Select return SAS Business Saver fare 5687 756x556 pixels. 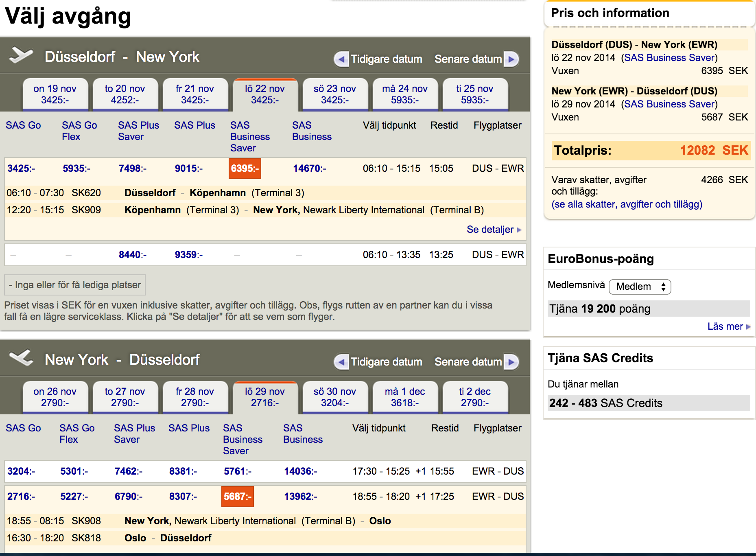[237, 497]
